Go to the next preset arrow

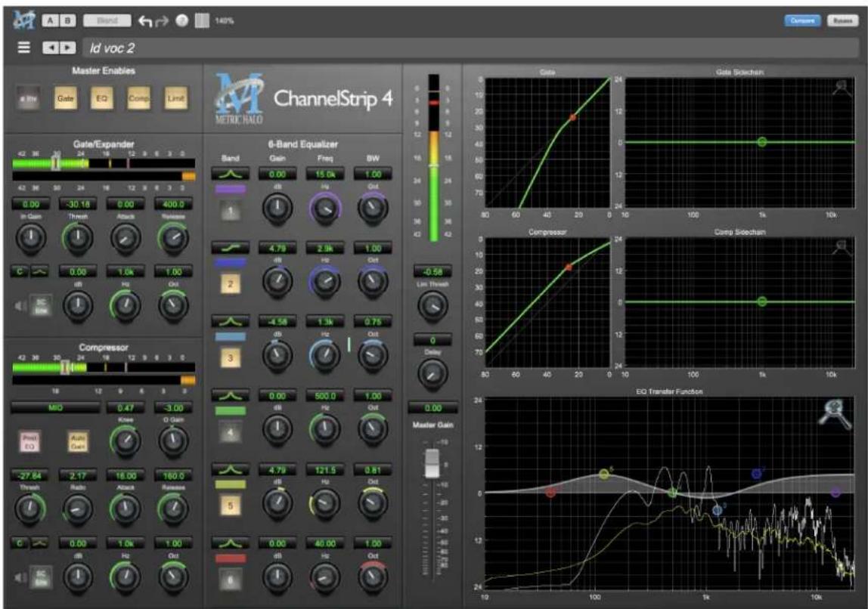(x=67, y=48)
